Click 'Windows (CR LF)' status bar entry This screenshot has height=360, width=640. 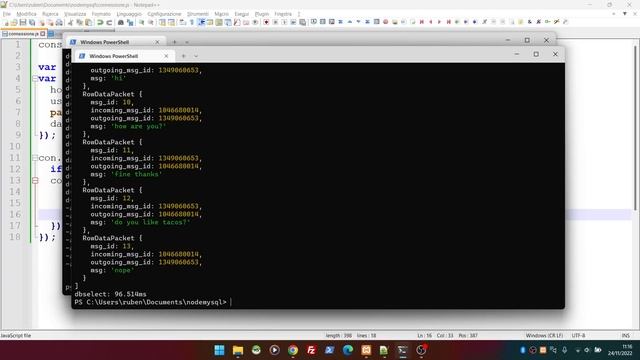pyautogui.click(x=544, y=336)
